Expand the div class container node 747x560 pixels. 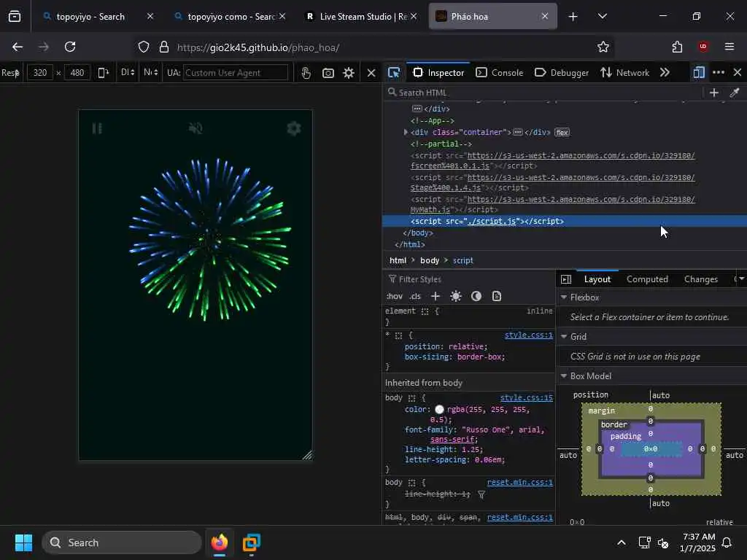pos(406,132)
